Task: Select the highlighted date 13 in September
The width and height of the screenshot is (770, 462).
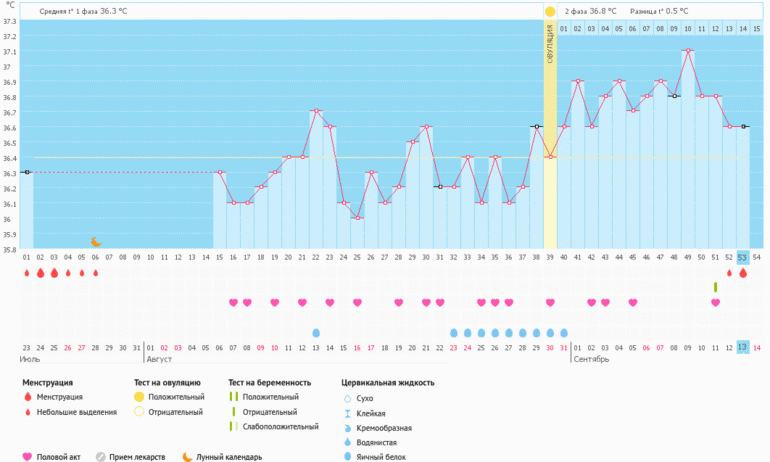Action: (x=743, y=347)
